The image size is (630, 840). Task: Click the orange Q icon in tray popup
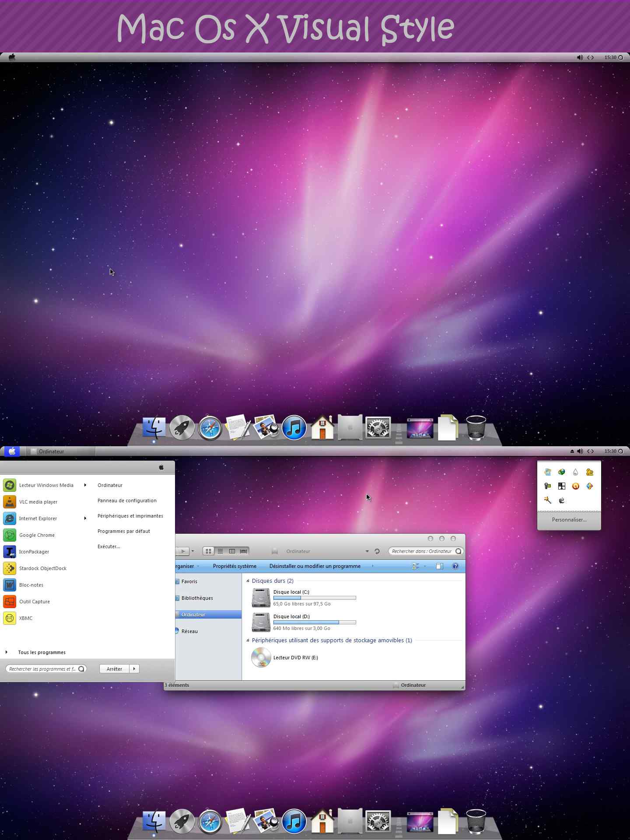coord(575,486)
